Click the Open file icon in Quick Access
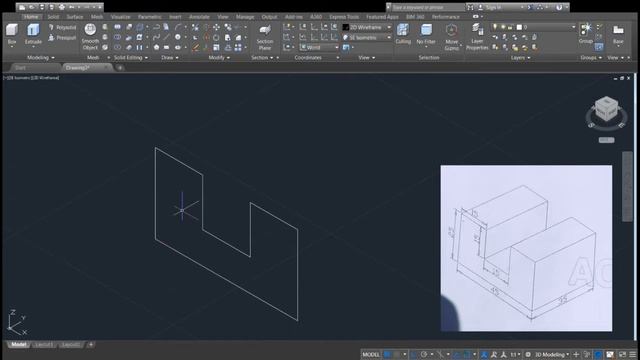 pyautogui.click(x=31, y=7)
